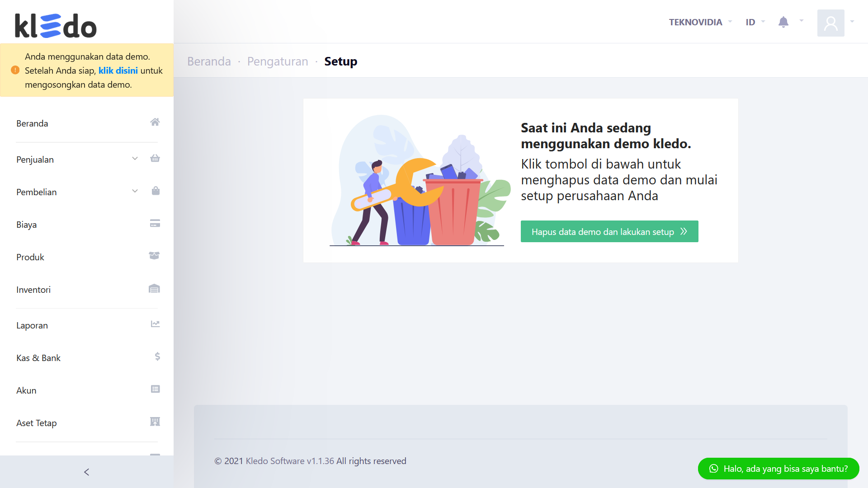
Task: Click the Inventori briefcase icon
Action: [154, 288]
